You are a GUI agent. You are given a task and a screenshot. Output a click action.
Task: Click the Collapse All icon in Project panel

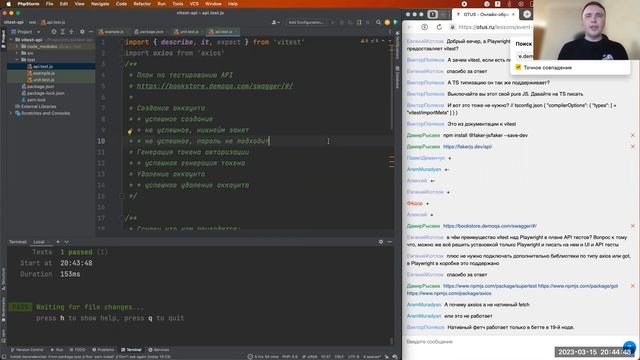71,31
